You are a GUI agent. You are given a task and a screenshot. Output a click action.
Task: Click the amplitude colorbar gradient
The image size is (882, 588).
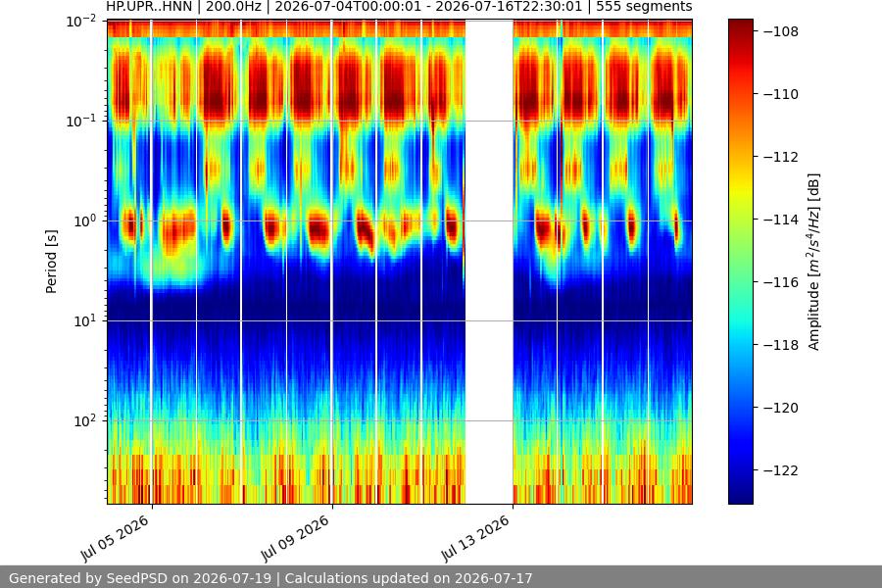tap(740, 262)
